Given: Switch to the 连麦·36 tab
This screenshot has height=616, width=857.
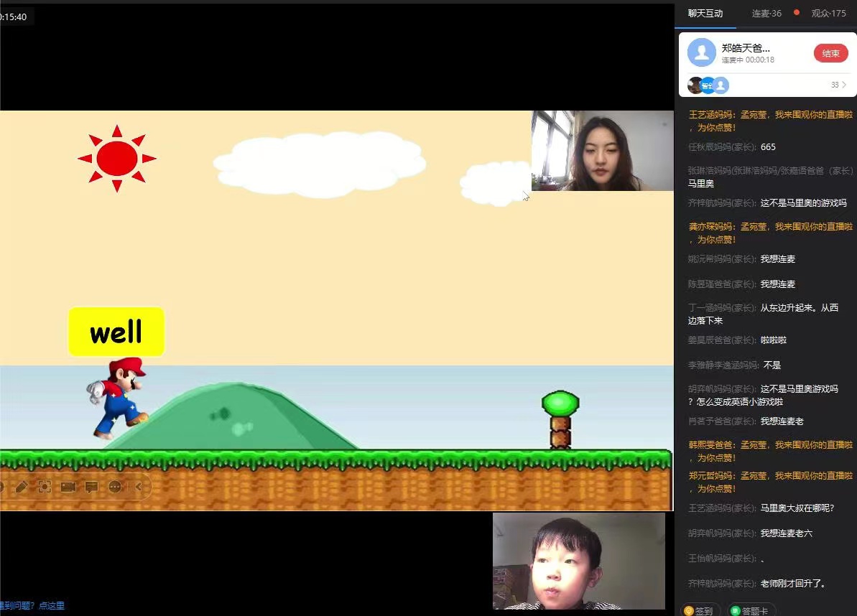Looking at the screenshot, I should pyautogui.click(x=766, y=13).
